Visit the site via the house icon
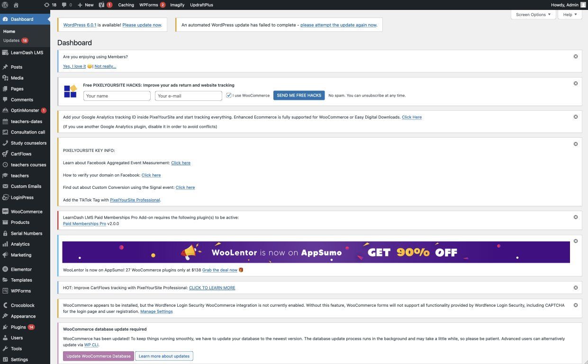Viewport: 588px width, 364px height. [16, 5]
